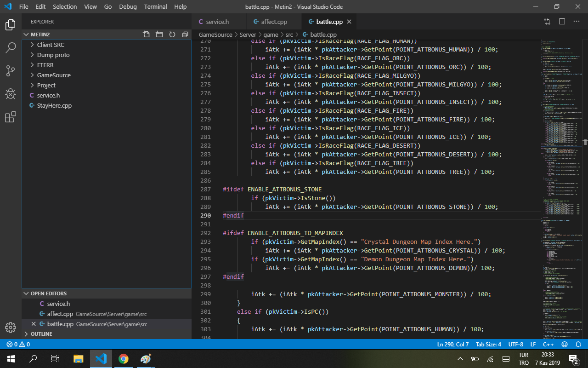Image resolution: width=588 pixels, height=368 pixels.
Task: Open changes compare icon in editor toolbar
Action: pos(547,22)
